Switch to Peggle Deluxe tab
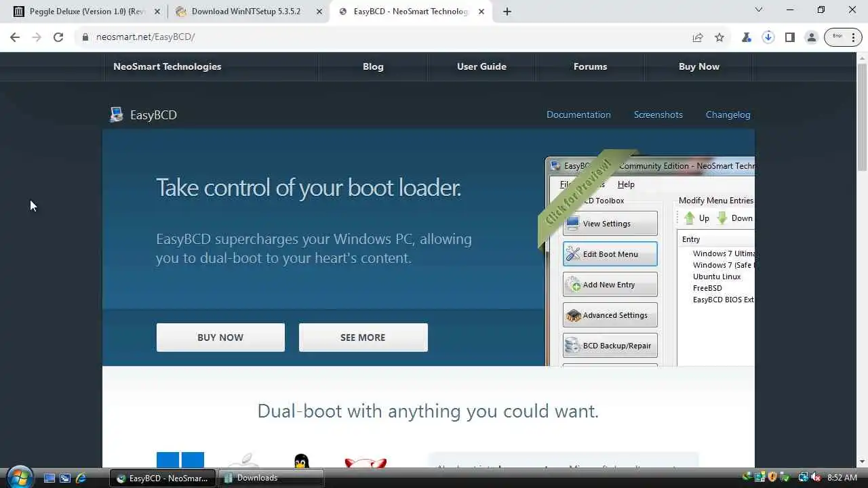The width and height of the screenshot is (868, 488). pyautogui.click(x=87, y=12)
